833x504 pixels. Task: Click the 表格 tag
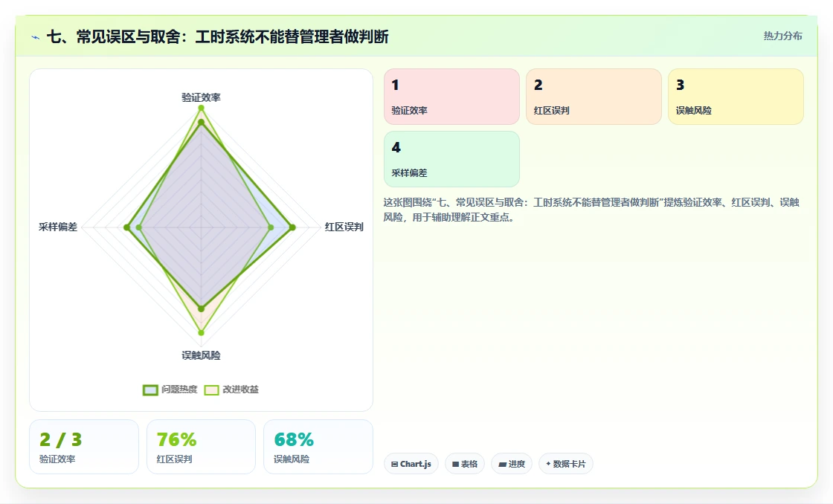point(465,464)
